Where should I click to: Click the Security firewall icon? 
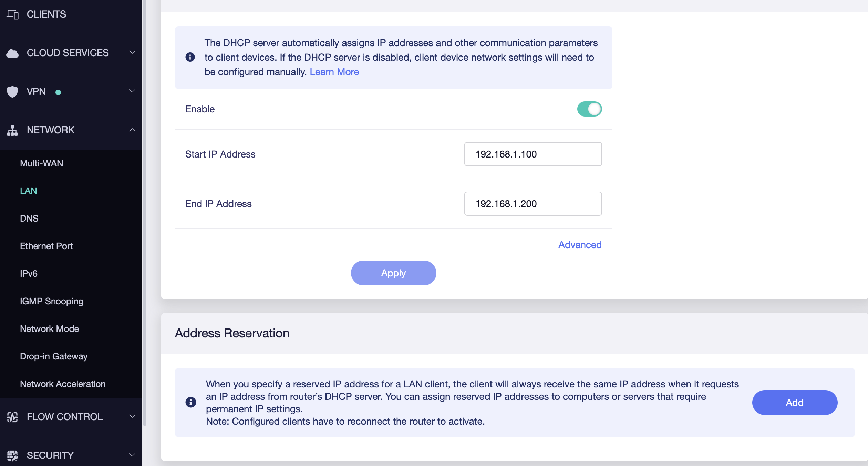pyautogui.click(x=12, y=456)
